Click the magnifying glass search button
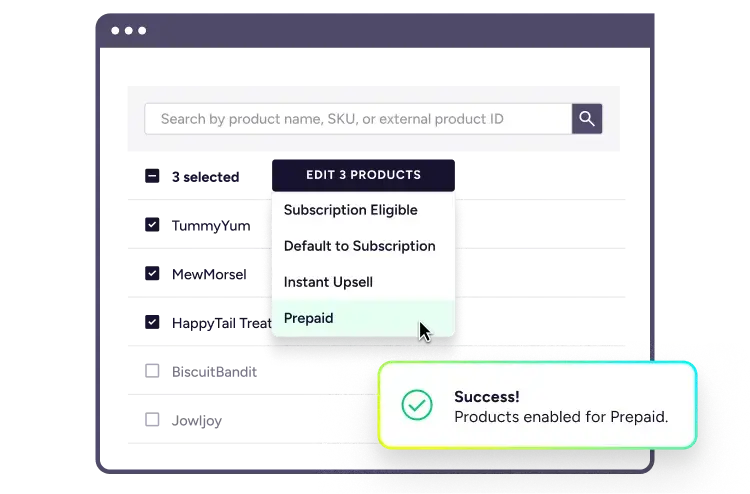This screenshot has height=494, width=750. 587,119
